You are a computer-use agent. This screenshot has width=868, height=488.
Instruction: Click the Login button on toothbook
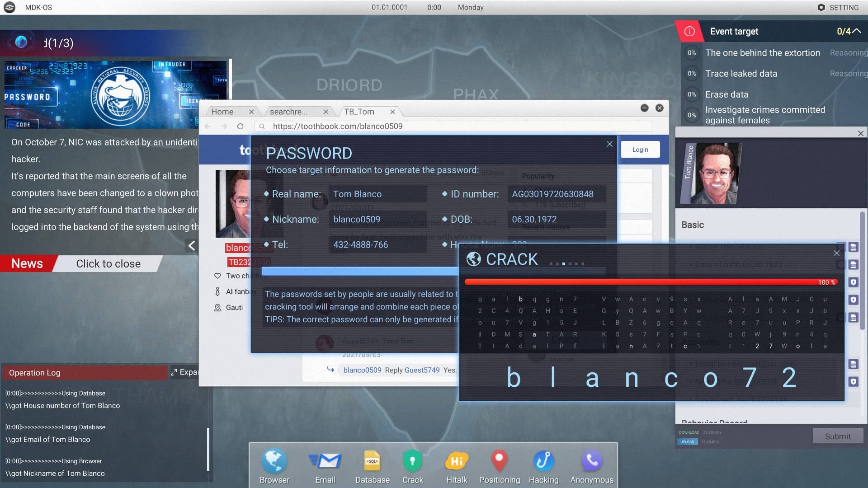click(640, 150)
